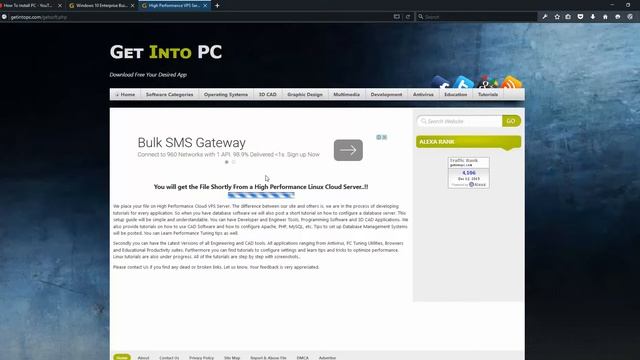Open the downloads arrow icon

pyautogui.click(x=593, y=17)
